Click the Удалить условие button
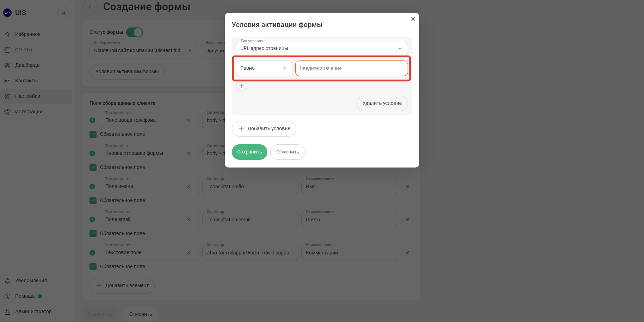Image resolution: width=644 pixels, height=322 pixels. click(382, 103)
